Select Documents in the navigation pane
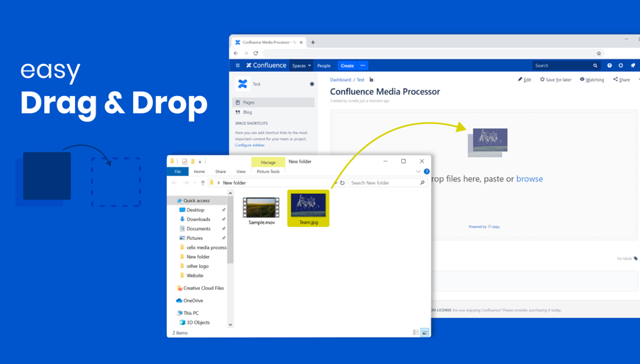 click(x=198, y=229)
